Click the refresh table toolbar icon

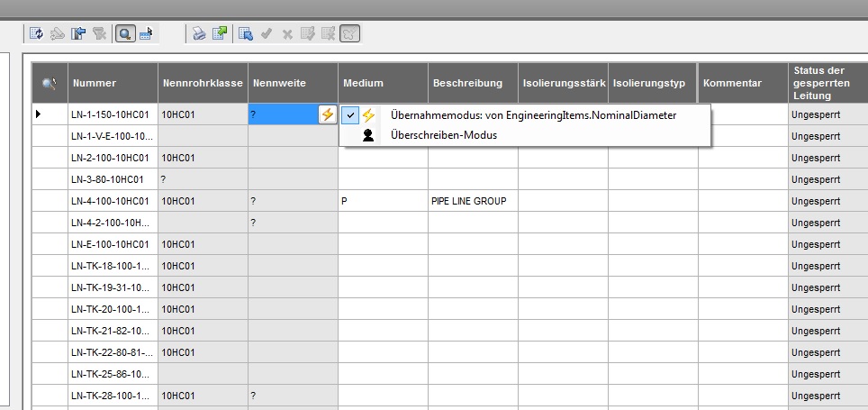[37, 34]
